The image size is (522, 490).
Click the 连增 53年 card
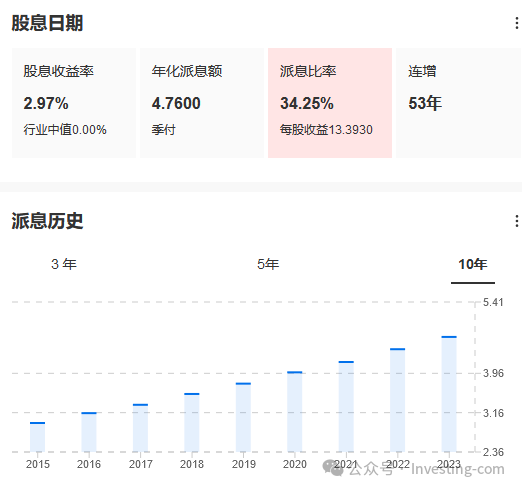[459, 103]
